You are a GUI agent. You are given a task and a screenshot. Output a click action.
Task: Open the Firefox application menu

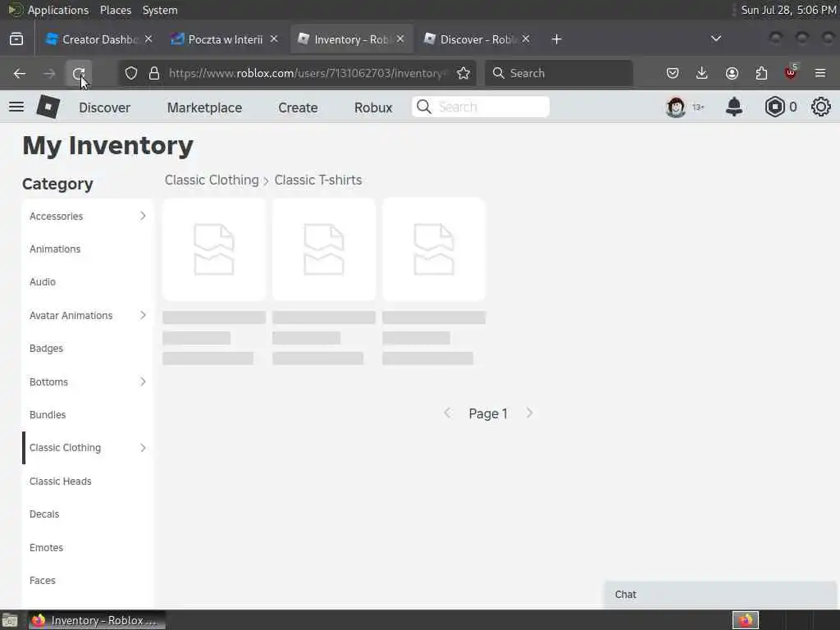point(820,73)
